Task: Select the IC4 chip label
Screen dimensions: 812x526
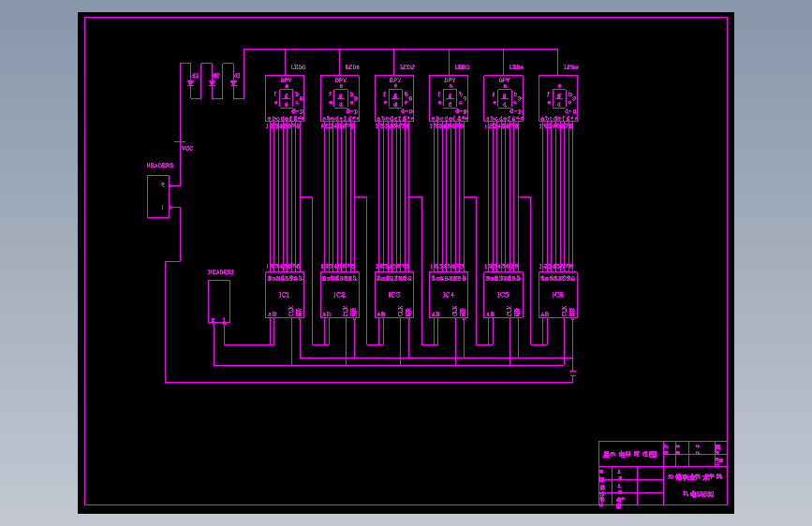Action: pyautogui.click(x=449, y=295)
